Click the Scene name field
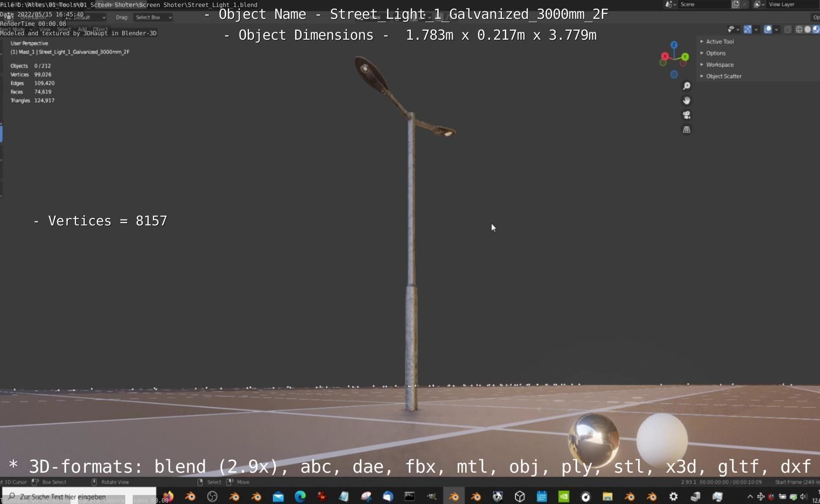 click(704, 4)
